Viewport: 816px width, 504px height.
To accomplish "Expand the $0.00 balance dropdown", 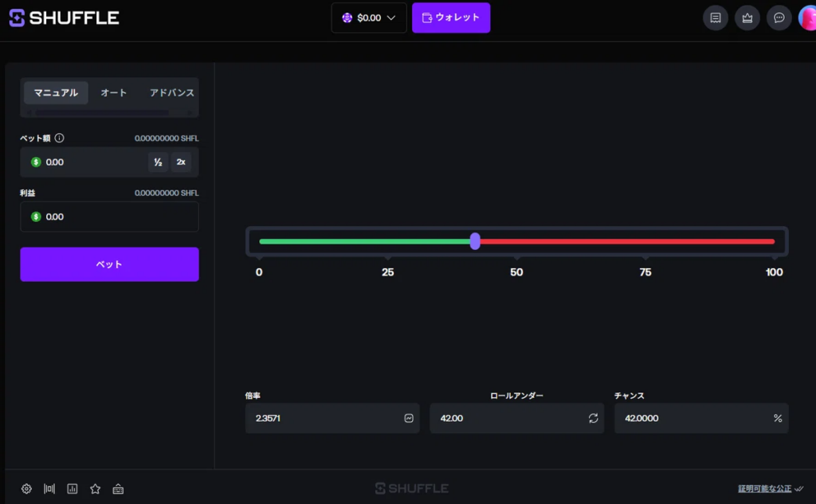I will click(x=369, y=18).
